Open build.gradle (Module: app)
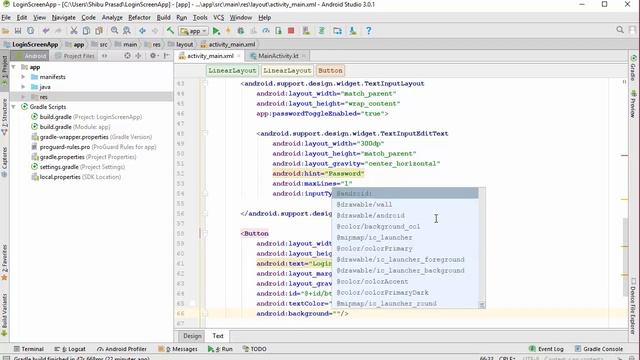The height and width of the screenshot is (360, 640). coord(71,127)
